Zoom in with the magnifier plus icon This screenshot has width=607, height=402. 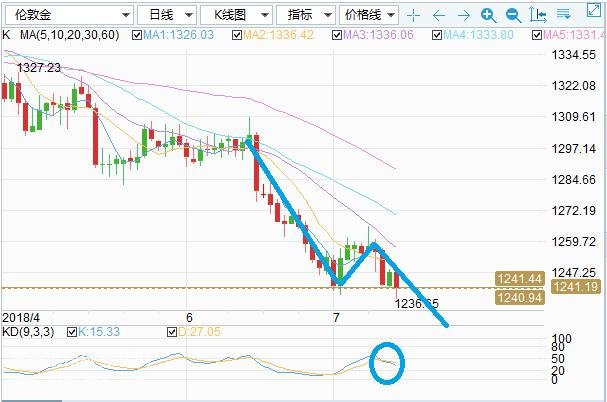(x=488, y=15)
